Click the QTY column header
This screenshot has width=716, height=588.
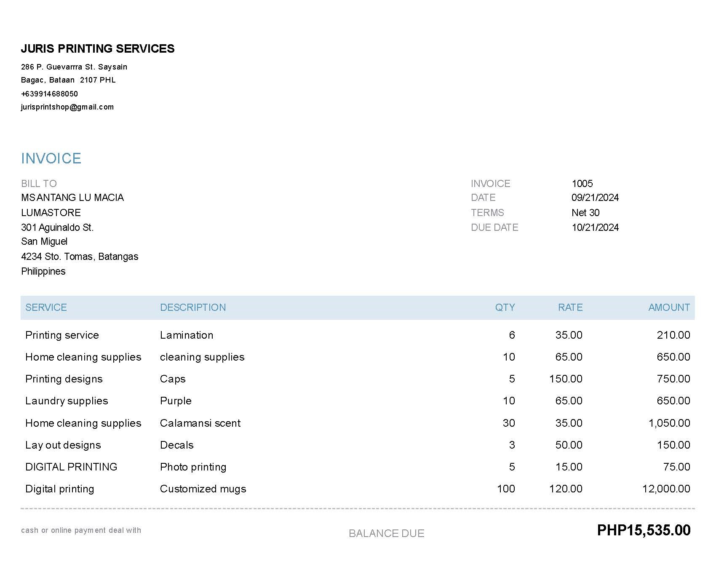[x=505, y=307]
